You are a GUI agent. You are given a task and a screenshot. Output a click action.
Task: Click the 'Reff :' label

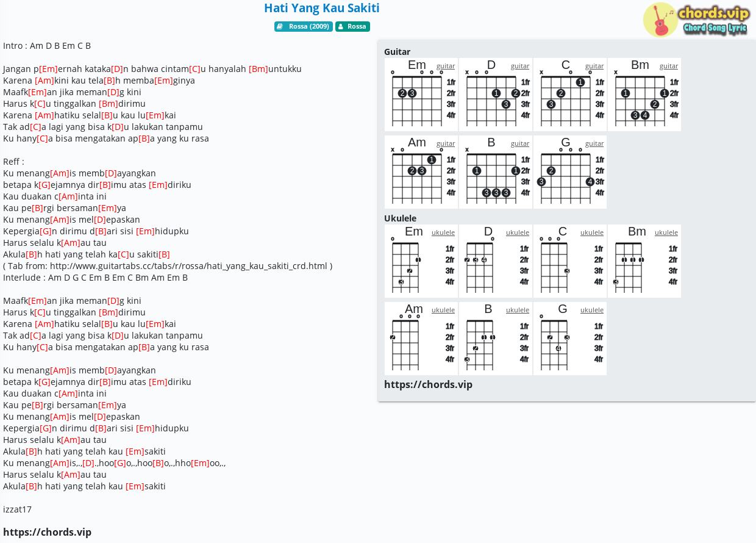click(x=13, y=162)
